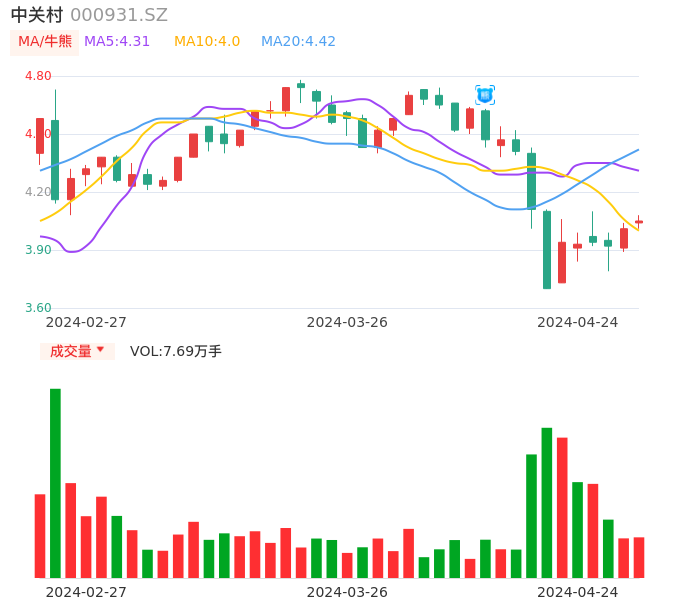This screenshot has width=686, height=606.
Task: Click the tallest green volume bar
Action: coord(55,483)
